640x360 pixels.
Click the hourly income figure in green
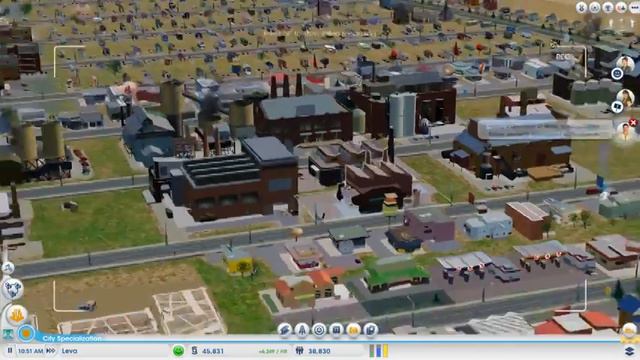(272, 351)
